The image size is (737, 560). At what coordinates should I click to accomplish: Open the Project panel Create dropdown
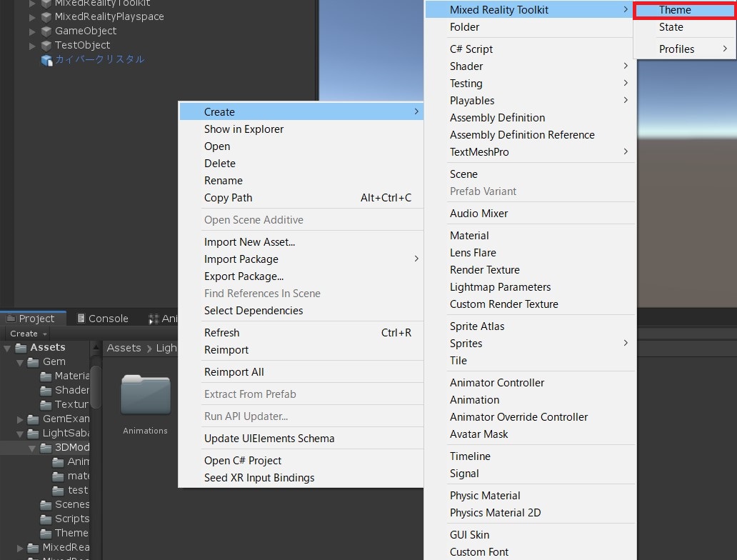tap(28, 334)
